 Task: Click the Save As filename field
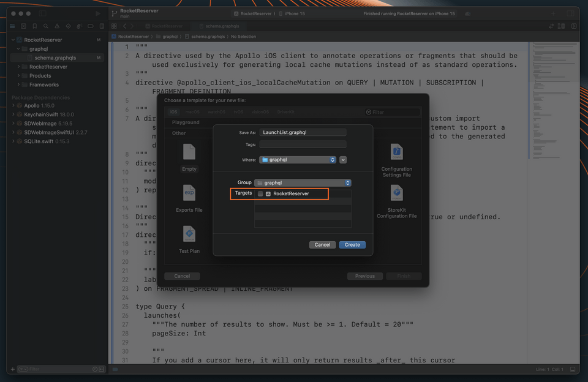(303, 132)
